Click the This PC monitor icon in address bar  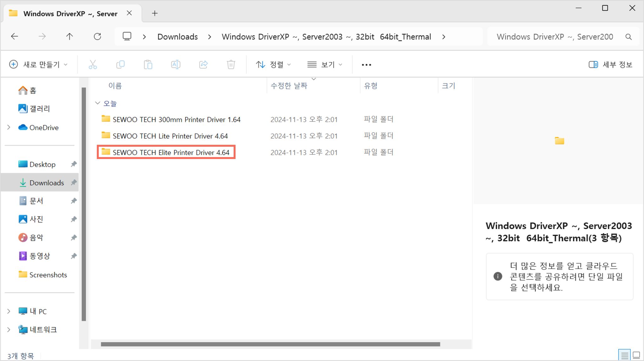[x=127, y=36]
